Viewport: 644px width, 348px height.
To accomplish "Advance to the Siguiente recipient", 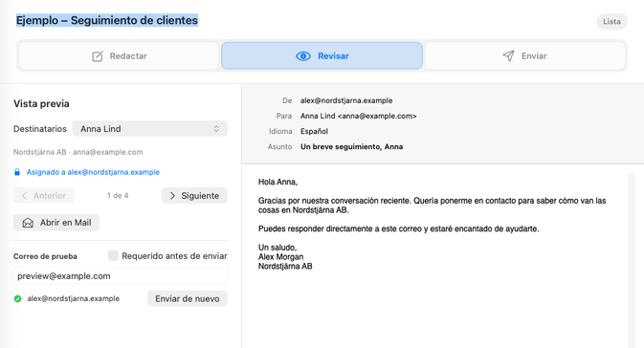I will coord(194,196).
